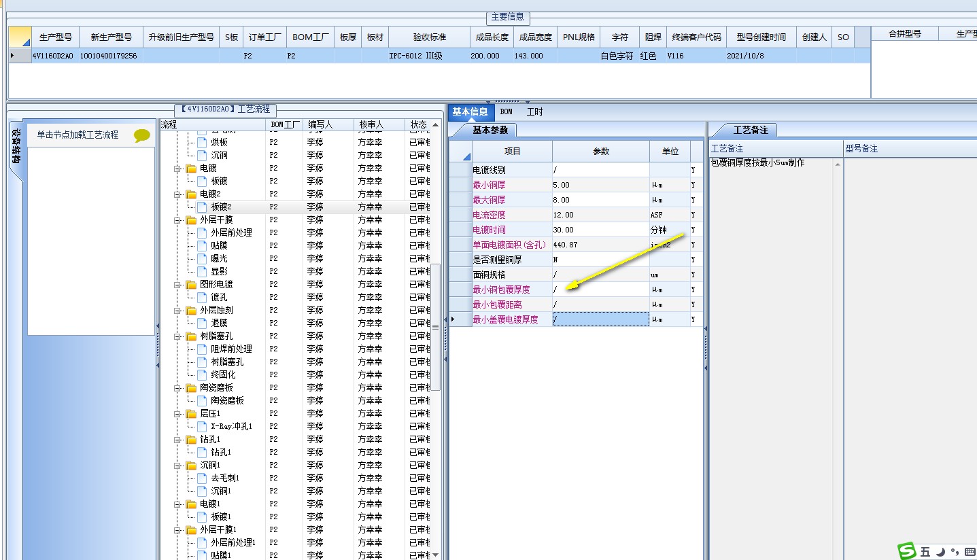The image size is (977, 560).
Task: Click the 生产型号 column header in 主要信息
Action: 55,37
